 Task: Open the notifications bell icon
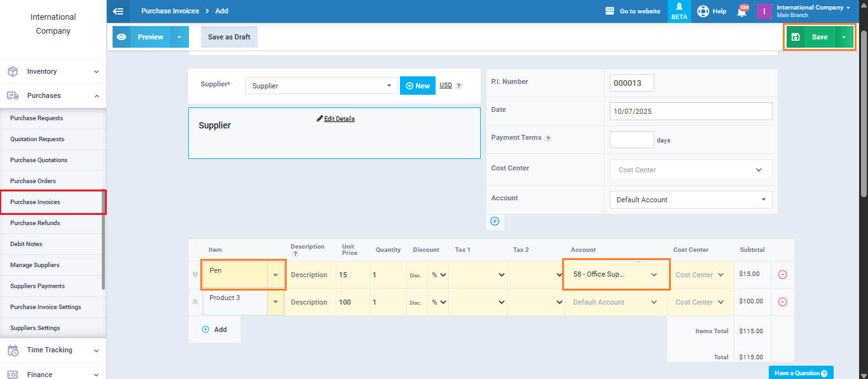(741, 11)
